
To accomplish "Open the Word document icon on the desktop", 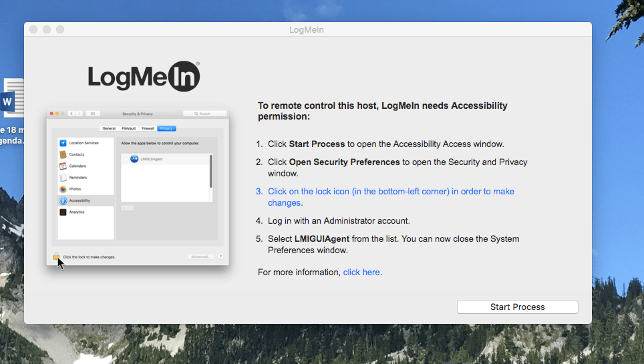I will pyautogui.click(x=12, y=98).
